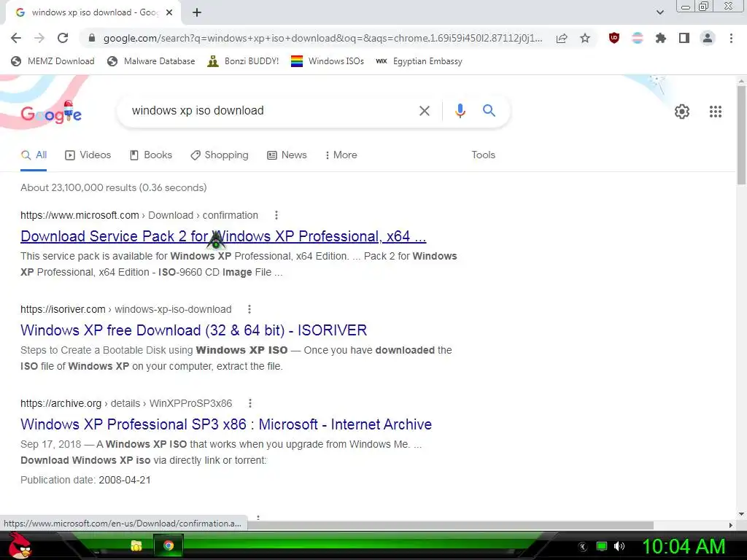Open the options menu of the isoriver.com result

click(x=249, y=309)
